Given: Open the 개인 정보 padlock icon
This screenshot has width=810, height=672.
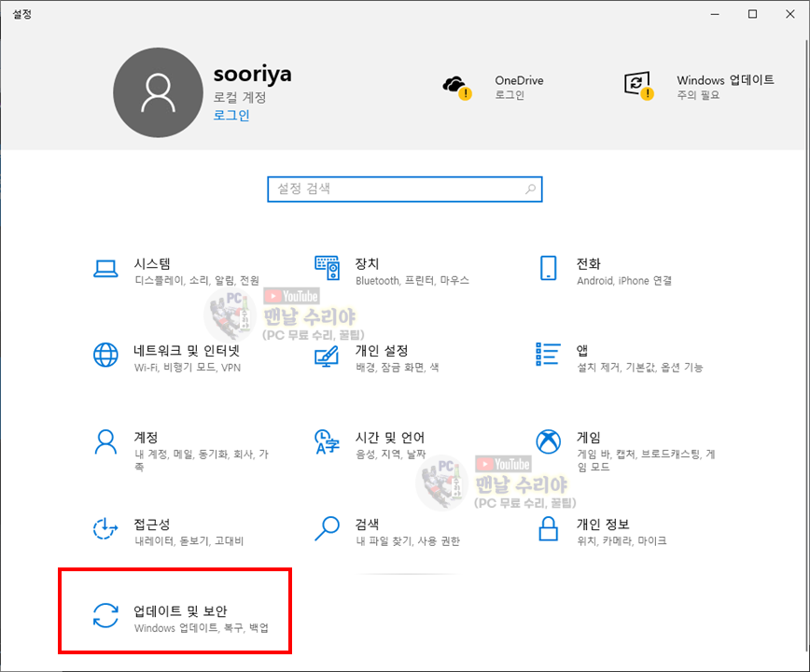Looking at the screenshot, I should (x=548, y=528).
